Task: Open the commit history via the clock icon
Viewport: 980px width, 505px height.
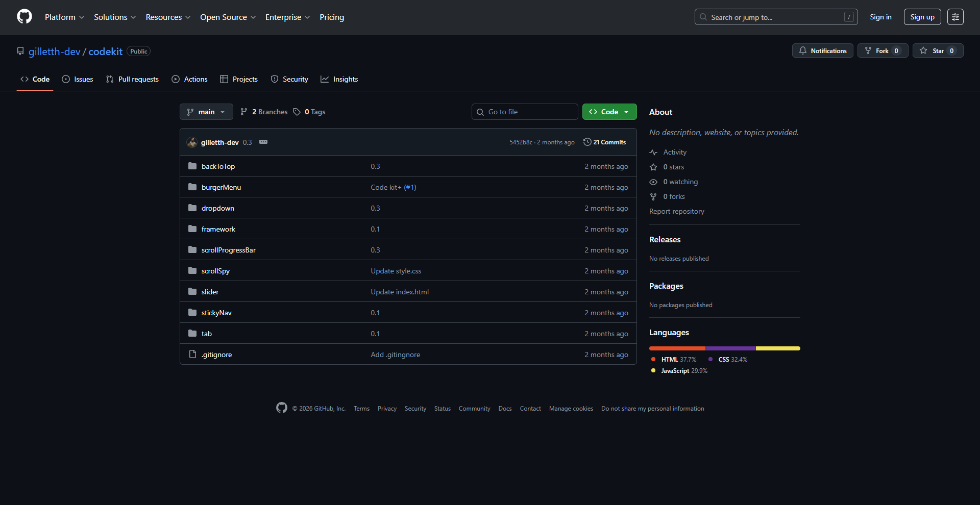Action: (x=586, y=142)
